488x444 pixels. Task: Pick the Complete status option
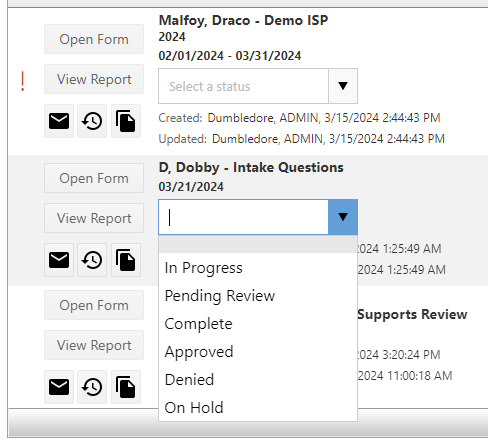258,324
